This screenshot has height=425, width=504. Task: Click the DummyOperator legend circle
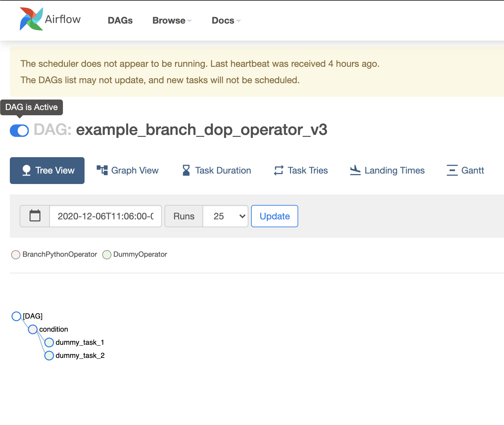(107, 255)
